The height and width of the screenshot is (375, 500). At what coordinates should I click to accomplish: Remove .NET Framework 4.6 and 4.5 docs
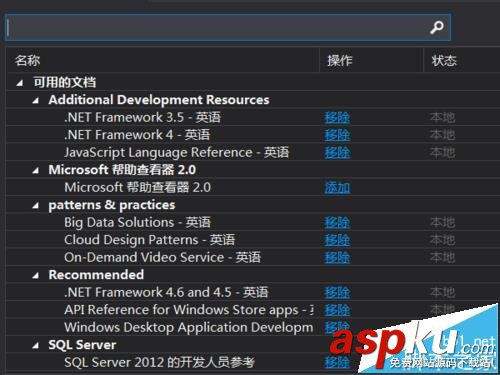[337, 293]
